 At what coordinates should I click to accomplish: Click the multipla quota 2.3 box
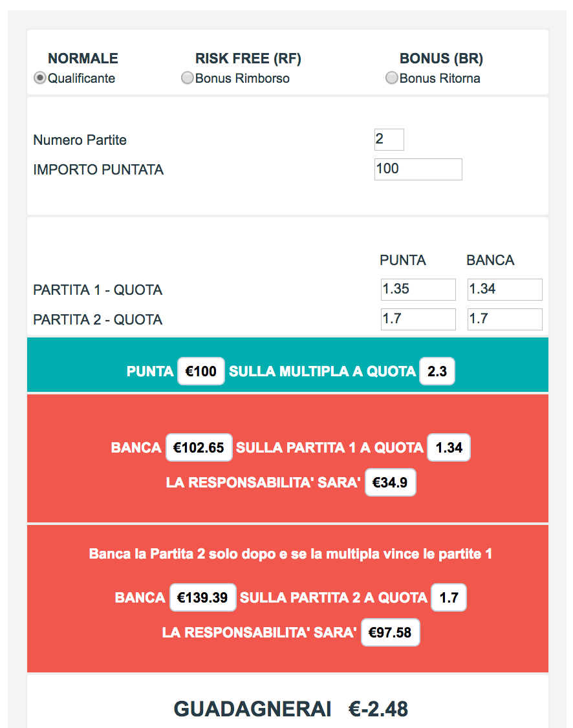point(437,371)
